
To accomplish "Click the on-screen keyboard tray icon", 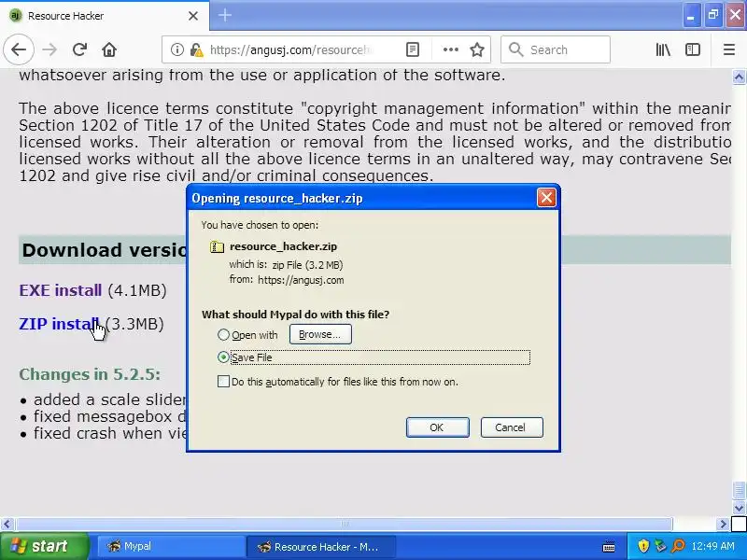I will pos(609,547).
